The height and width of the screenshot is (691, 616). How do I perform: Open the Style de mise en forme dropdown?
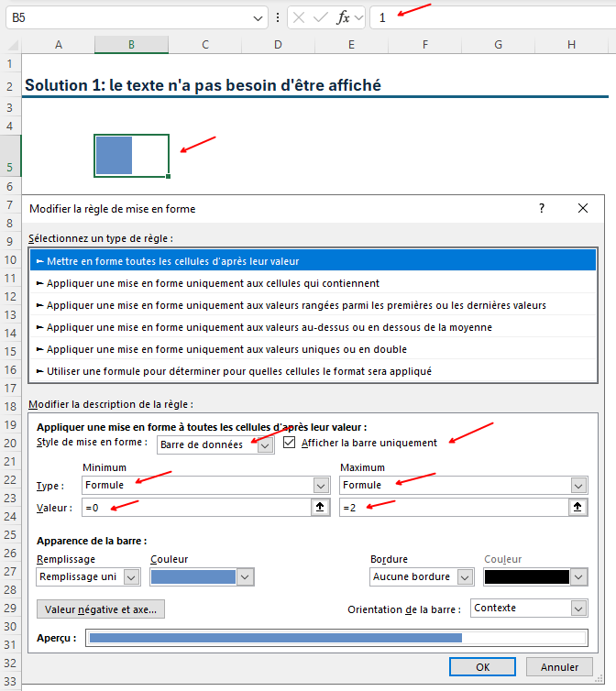[265, 445]
